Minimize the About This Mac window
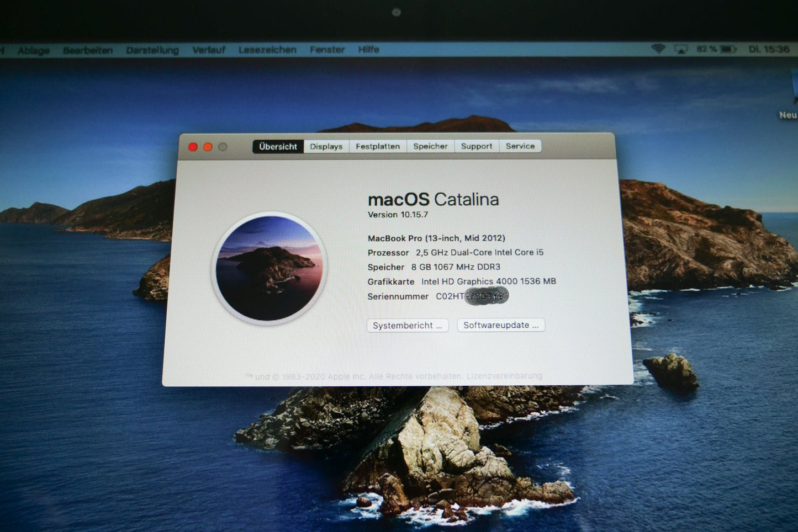Image resolution: width=798 pixels, height=532 pixels. tap(208, 147)
